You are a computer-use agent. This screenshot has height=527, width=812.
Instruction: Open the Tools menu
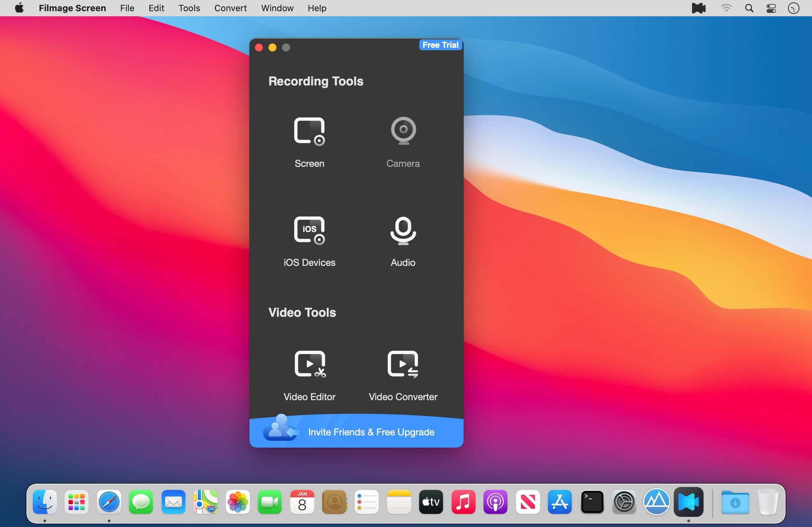point(189,8)
